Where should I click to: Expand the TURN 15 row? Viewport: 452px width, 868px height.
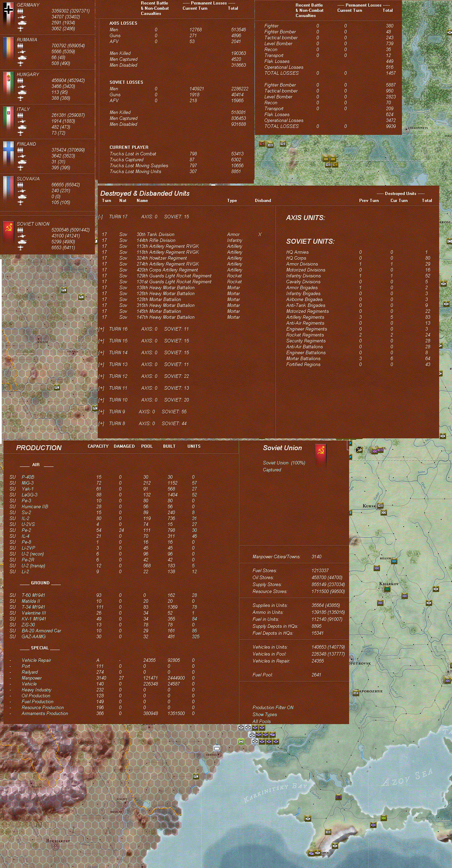101,341
